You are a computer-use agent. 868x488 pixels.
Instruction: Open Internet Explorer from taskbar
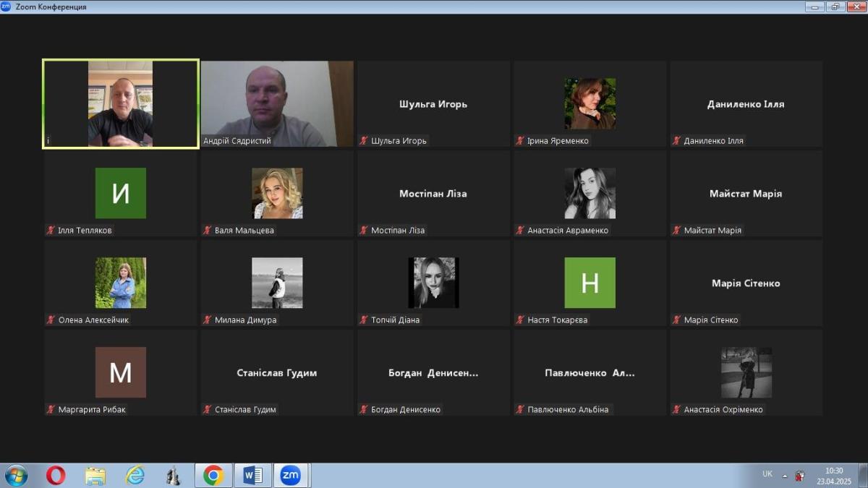(135, 475)
